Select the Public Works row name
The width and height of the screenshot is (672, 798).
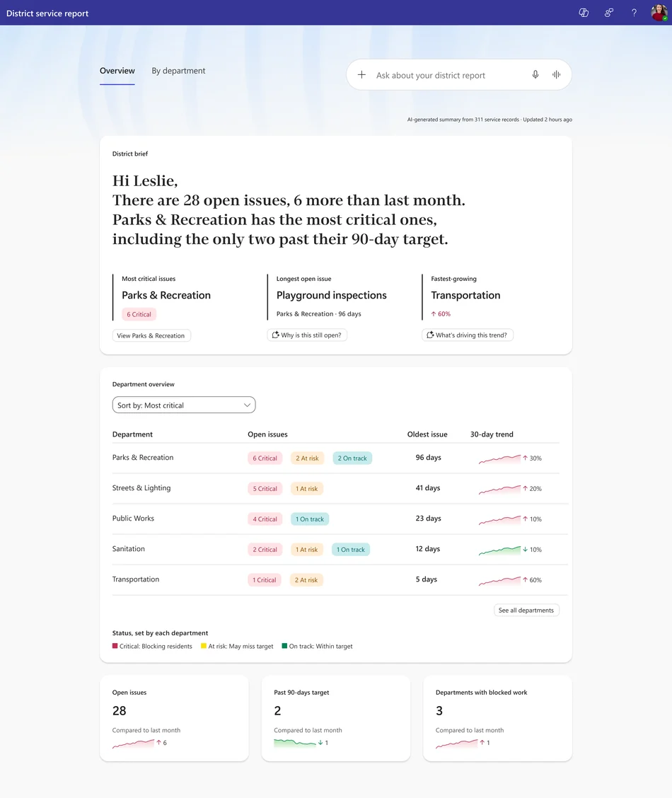(x=133, y=519)
